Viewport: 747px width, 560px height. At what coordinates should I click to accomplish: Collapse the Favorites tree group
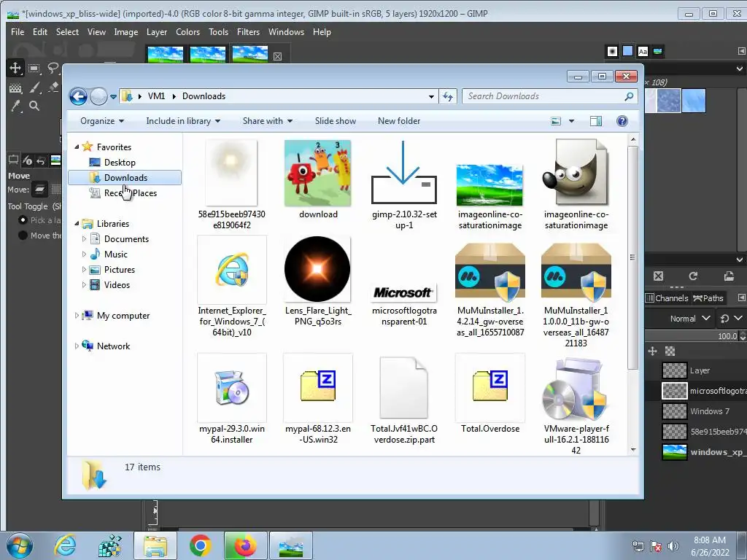77,147
